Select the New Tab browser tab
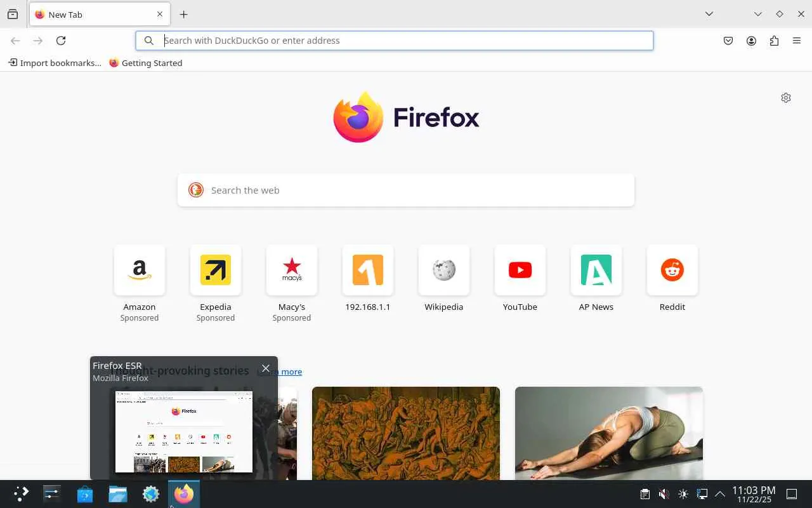Screen dimensions: 812x508 pyautogui.click(x=99, y=15)
